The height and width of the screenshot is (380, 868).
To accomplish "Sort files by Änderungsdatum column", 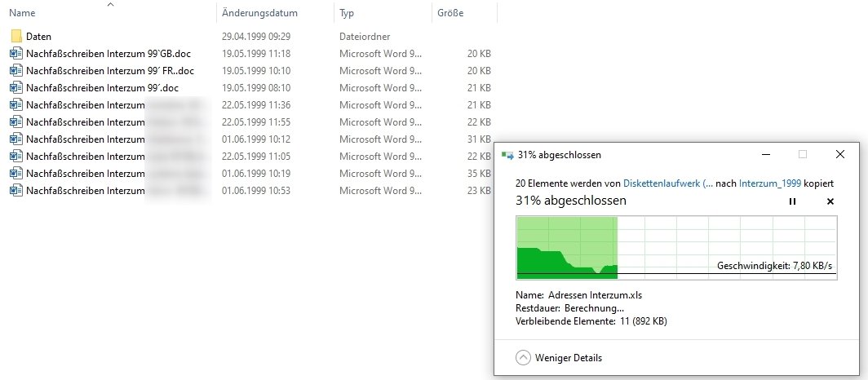I will click(x=259, y=13).
